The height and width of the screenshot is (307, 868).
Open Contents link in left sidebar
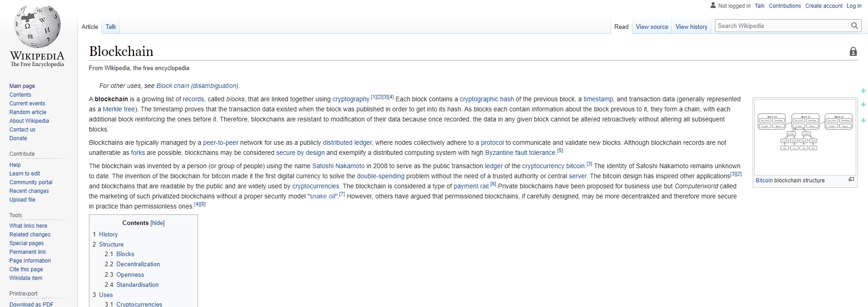pos(20,94)
